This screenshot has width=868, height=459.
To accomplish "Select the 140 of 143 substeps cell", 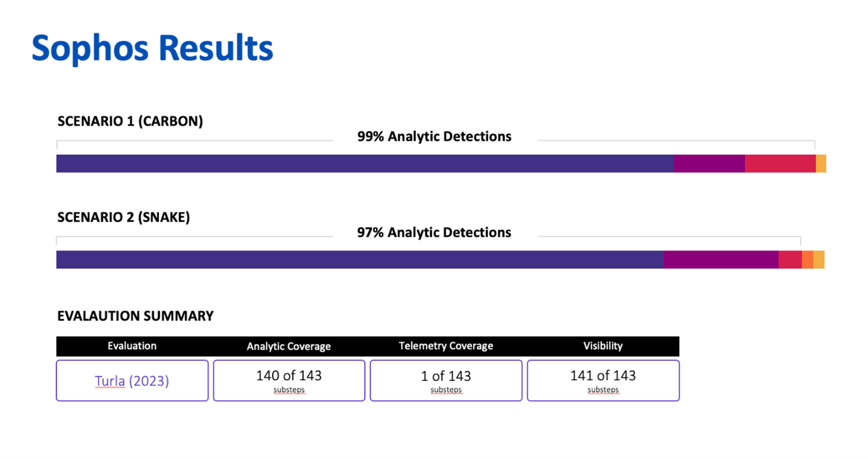I will [289, 381].
